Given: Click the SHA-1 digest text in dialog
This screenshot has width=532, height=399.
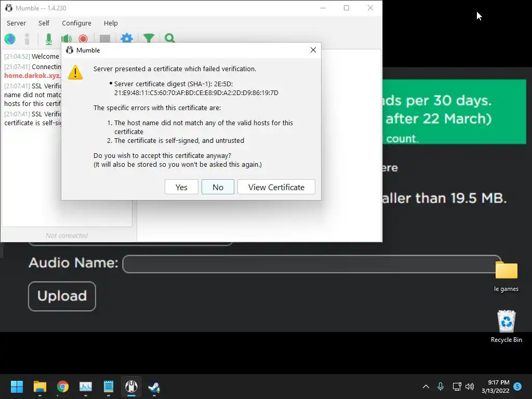Looking at the screenshot, I should pyautogui.click(x=196, y=88).
